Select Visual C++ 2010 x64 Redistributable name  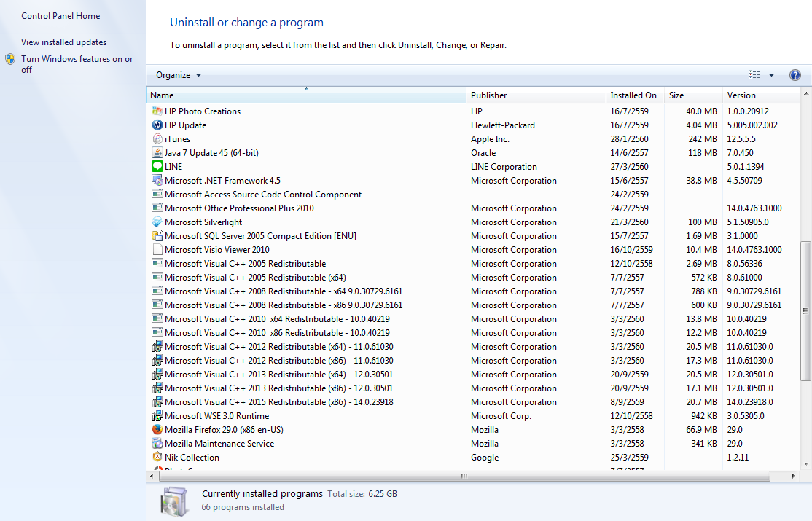pyautogui.click(x=277, y=319)
